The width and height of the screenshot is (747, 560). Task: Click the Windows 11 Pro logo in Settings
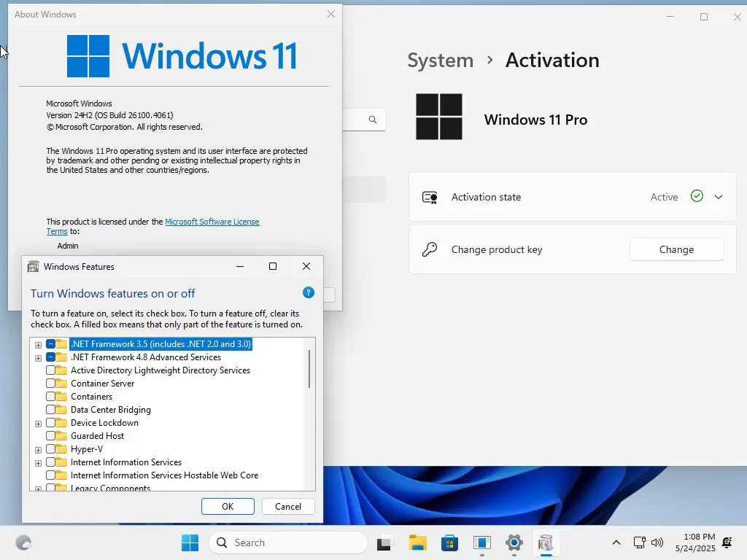pyautogui.click(x=438, y=117)
